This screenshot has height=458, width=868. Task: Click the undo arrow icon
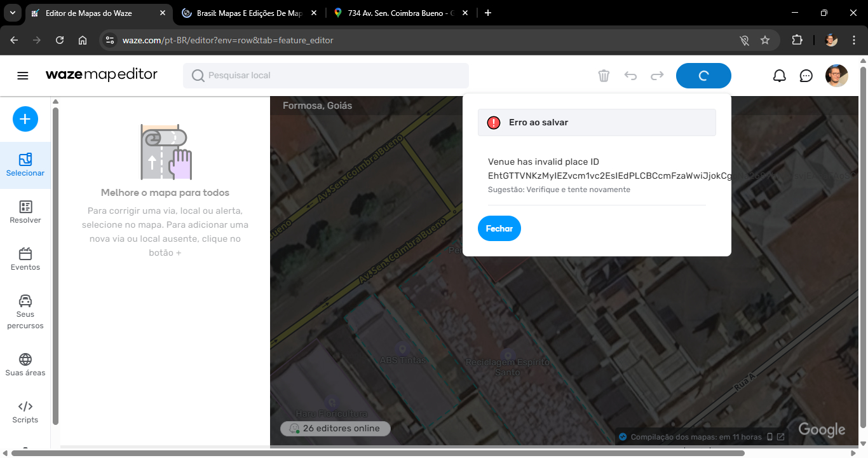(x=630, y=76)
